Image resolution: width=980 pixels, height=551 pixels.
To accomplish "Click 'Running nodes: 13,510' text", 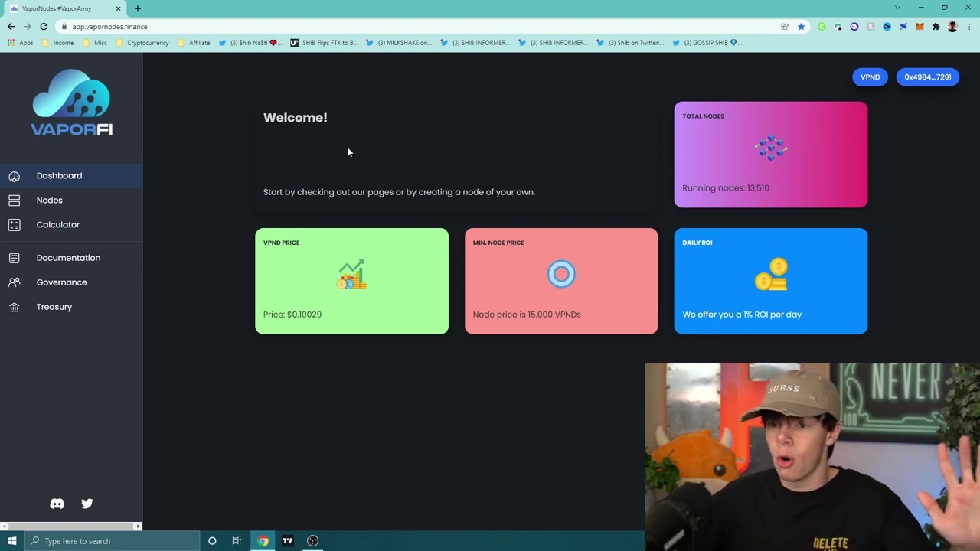I will pyautogui.click(x=725, y=188).
